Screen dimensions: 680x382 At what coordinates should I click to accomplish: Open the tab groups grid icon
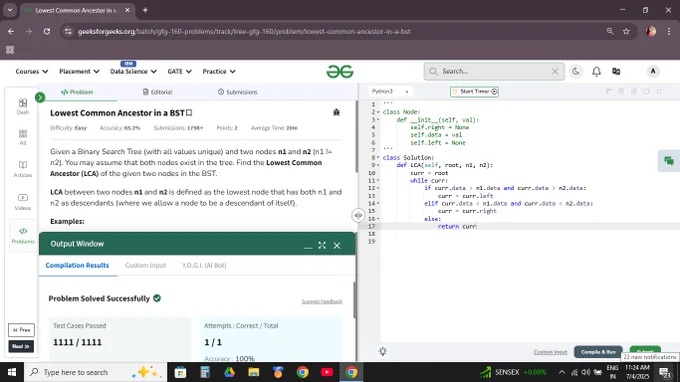(x=10, y=50)
